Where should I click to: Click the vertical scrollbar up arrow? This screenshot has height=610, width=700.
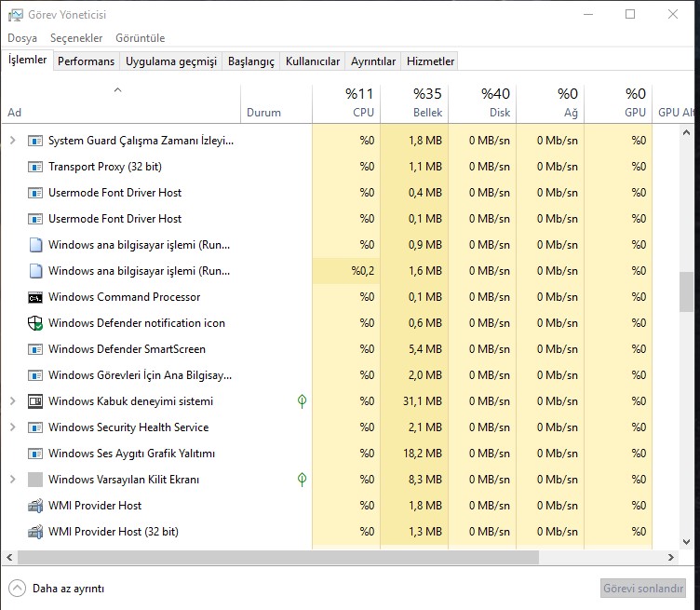click(686, 132)
